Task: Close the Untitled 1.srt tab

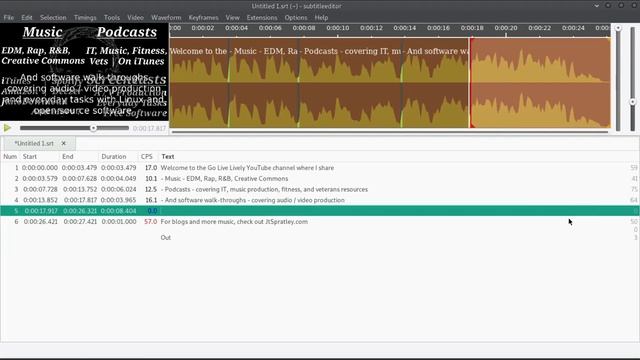Action: pyautogui.click(x=64, y=143)
